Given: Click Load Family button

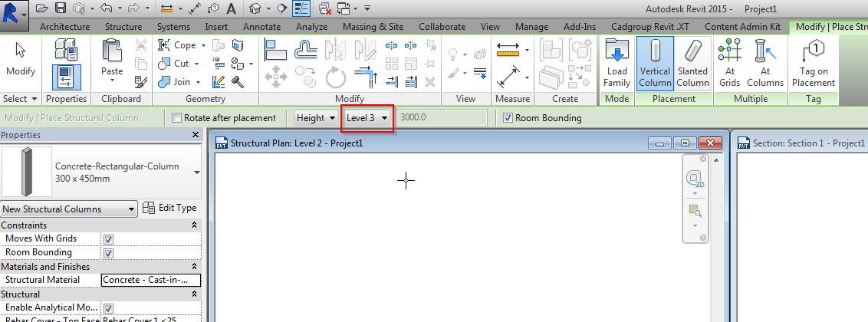Looking at the screenshot, I should coord(617,63).
